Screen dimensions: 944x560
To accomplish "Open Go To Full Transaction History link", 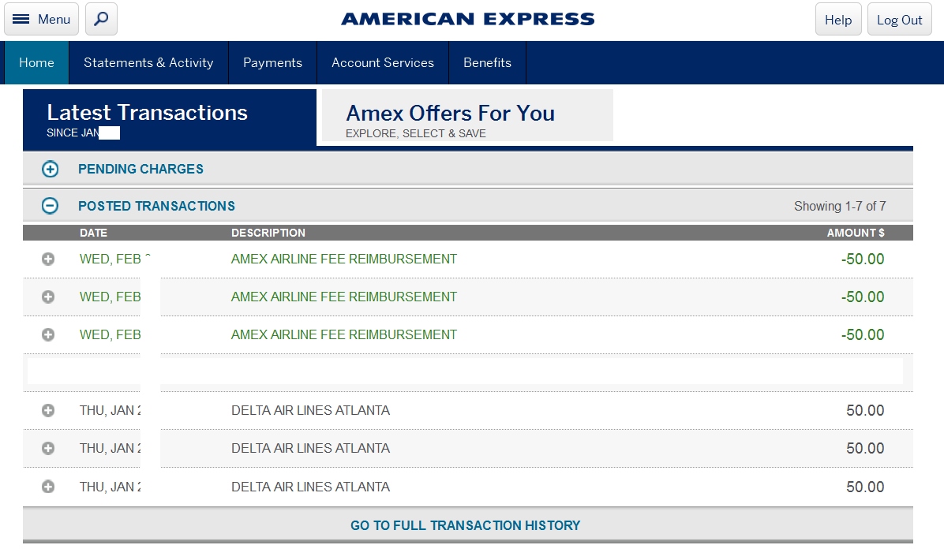I will pyautogui.click(x=466, y=525).
